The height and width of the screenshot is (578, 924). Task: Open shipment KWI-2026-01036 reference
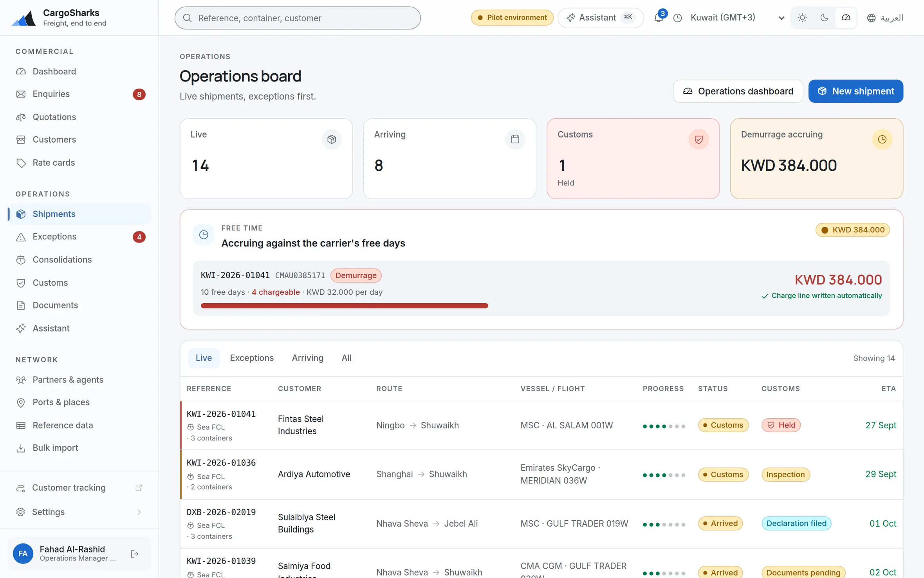click(221, 463)
